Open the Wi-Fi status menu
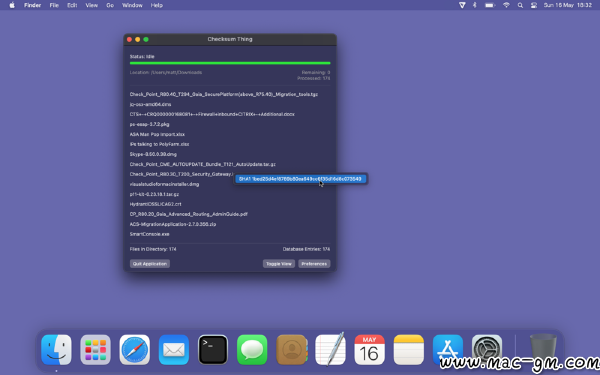The width and height of the screenshot is (600, 375). point(506,5)
